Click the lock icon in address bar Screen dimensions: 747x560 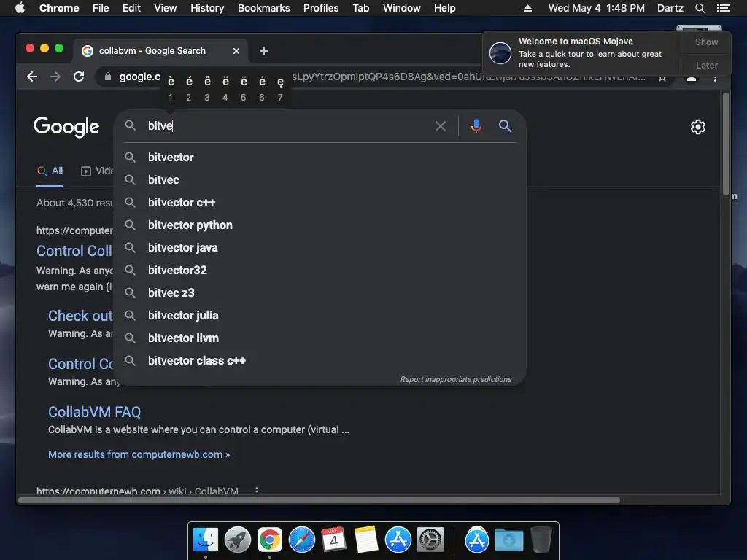[108, 77]
